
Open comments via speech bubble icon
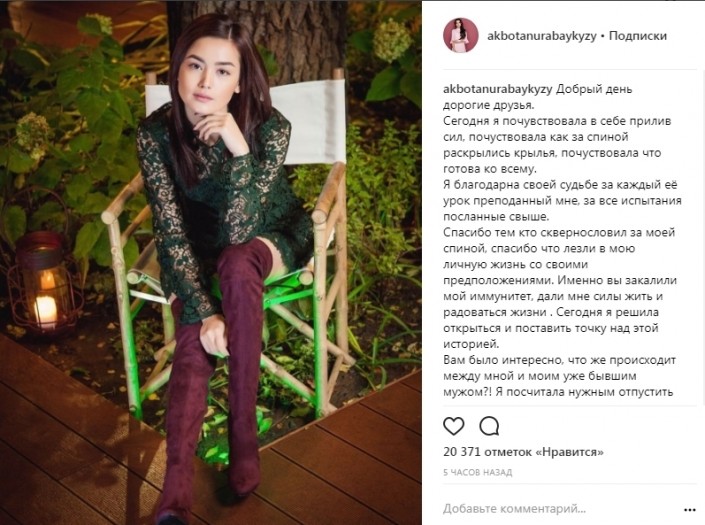[489, 426]
